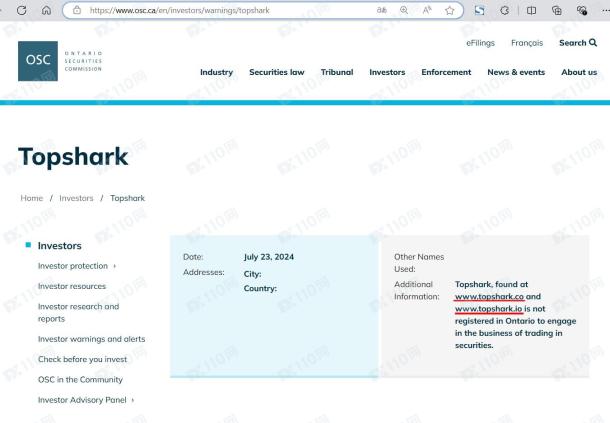Screen dimensions: 610x423
Task: Open browser essentials heart icon
Action: (x=582, y=11)
